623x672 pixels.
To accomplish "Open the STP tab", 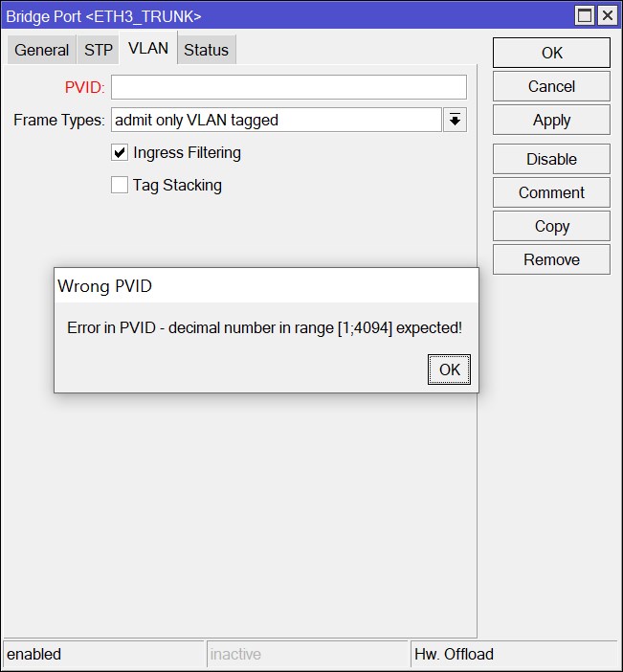I will tap(99, 50).
